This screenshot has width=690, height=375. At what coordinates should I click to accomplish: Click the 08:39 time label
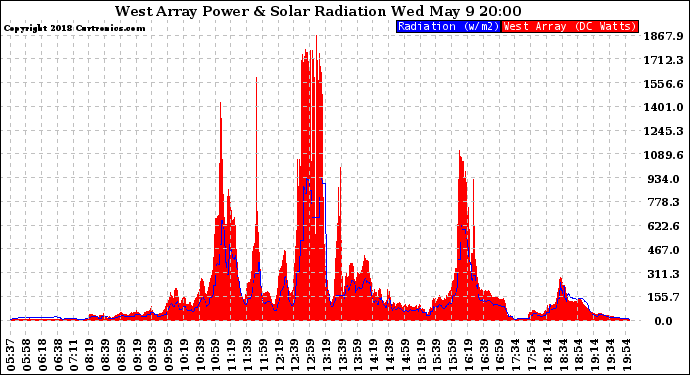(x=106, y=355)
